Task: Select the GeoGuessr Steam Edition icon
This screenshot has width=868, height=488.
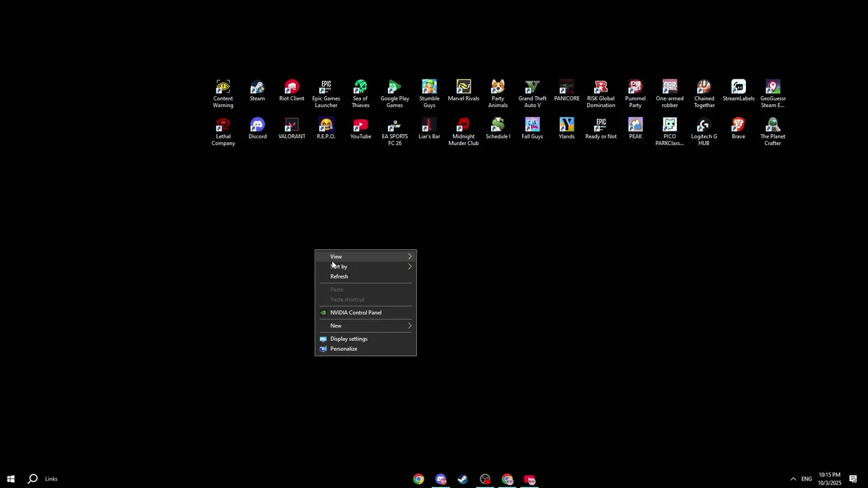Action: (x=772, y=94)
